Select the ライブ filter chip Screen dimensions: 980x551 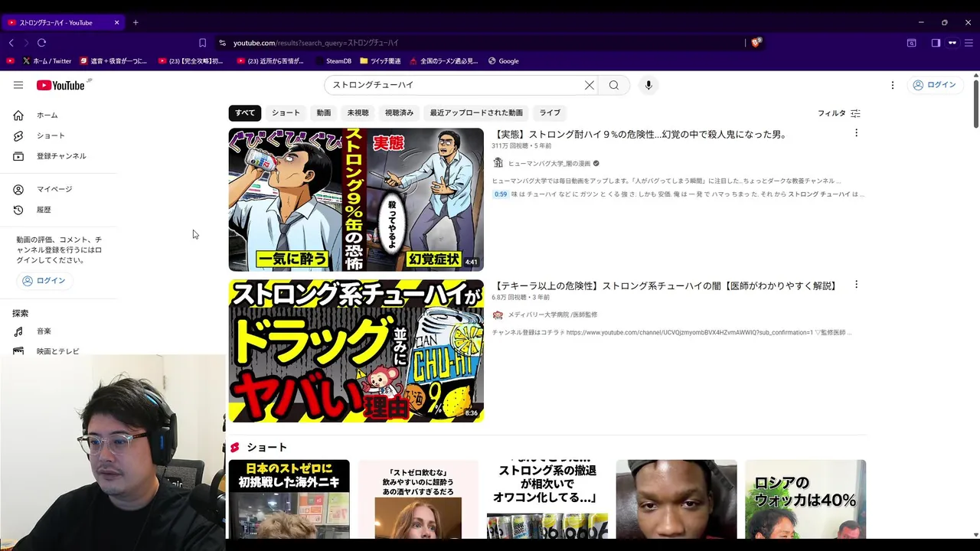[550, 112]
